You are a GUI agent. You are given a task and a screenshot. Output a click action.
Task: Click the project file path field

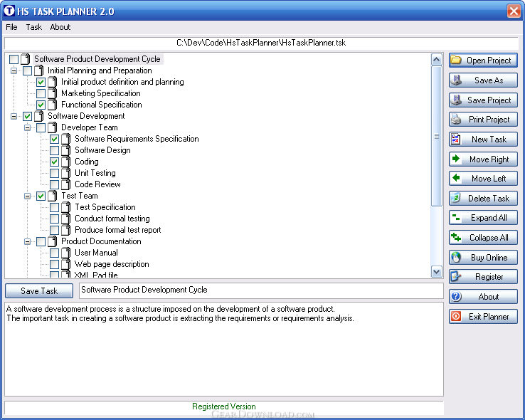click(261, 43)
